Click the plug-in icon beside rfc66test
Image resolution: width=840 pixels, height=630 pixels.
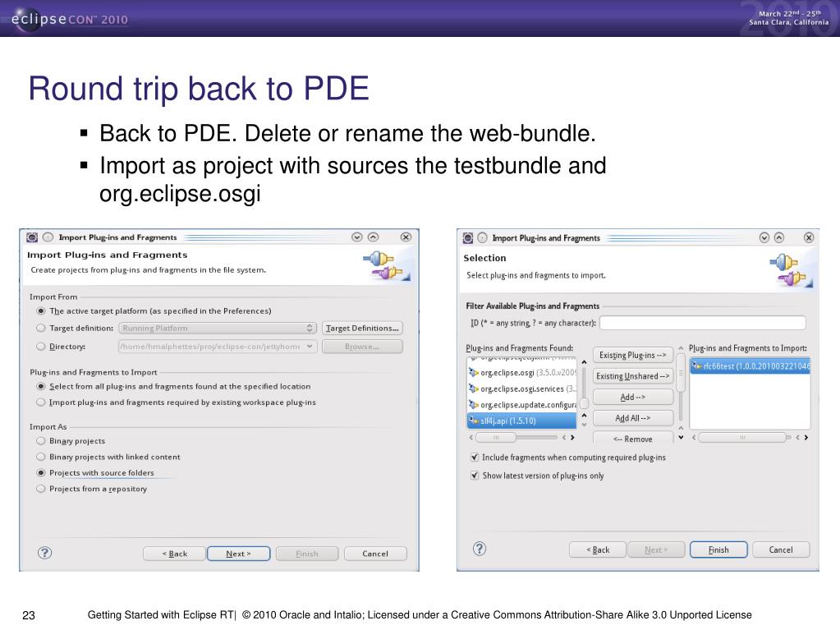[695, 366]
